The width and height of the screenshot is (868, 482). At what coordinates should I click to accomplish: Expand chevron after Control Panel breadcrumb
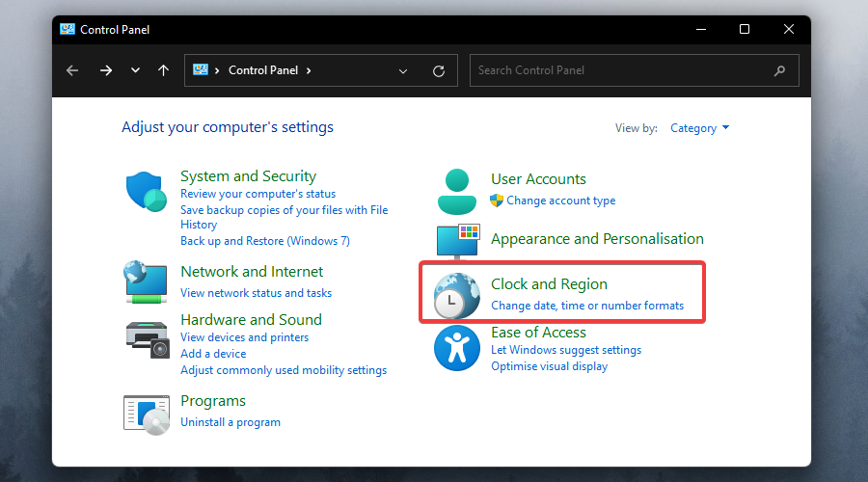309,70
